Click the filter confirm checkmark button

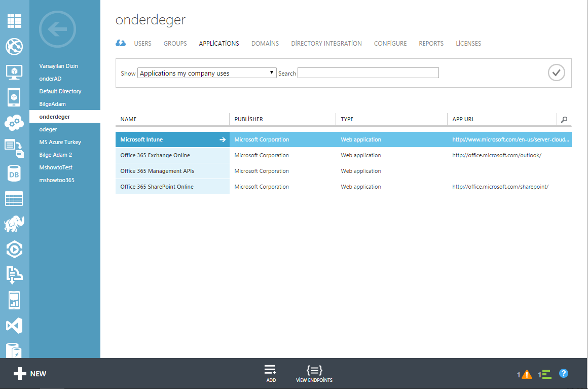pos(557,73)
